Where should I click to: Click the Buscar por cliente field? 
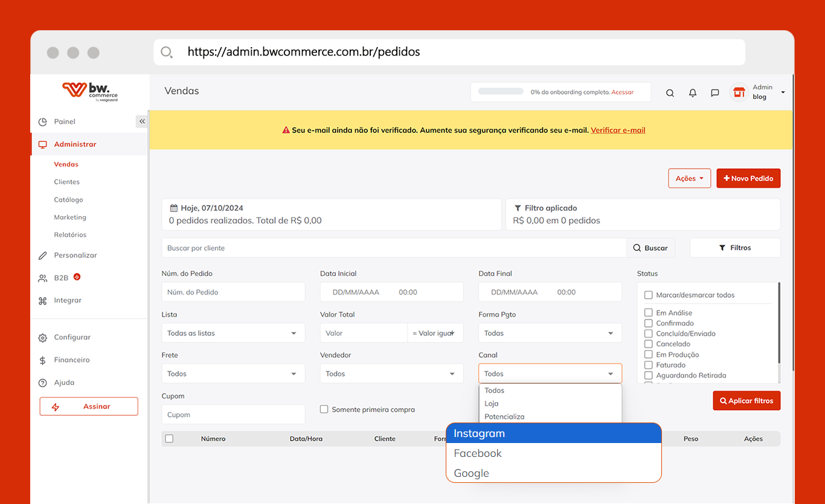[x=394, y=248]
